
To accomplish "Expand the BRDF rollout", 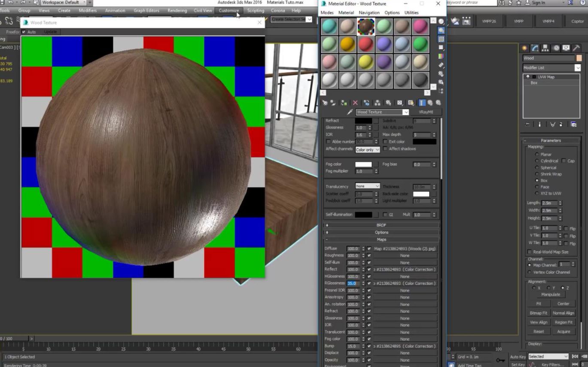I will (x=381, y=225).
